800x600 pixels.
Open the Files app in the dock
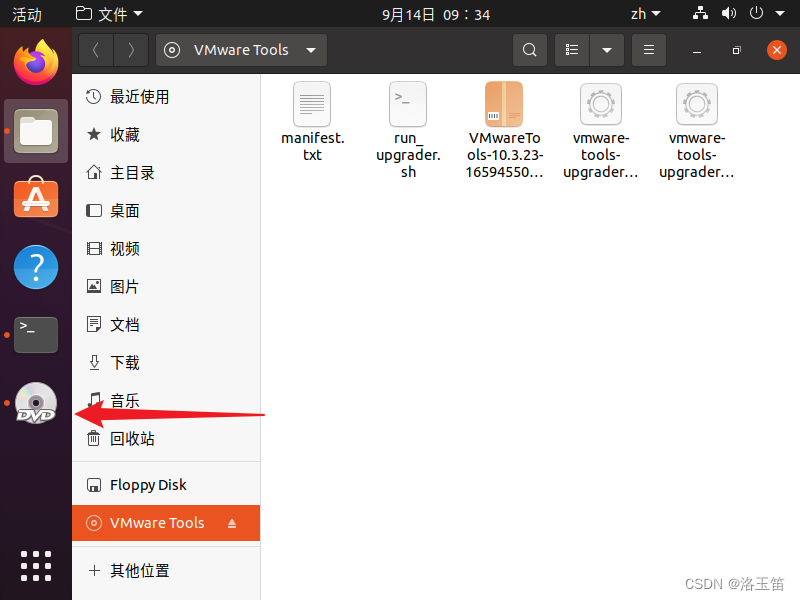(x=36, y=131)
